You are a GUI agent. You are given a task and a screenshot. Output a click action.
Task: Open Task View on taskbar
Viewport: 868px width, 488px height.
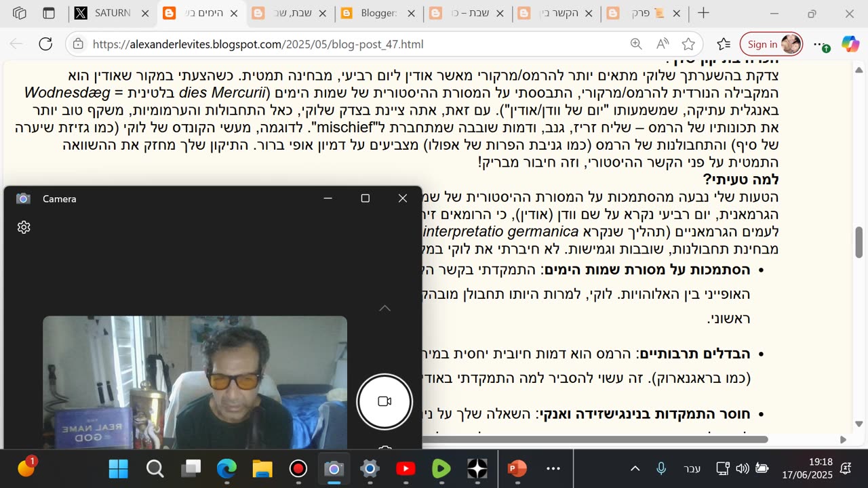(191, 468)
